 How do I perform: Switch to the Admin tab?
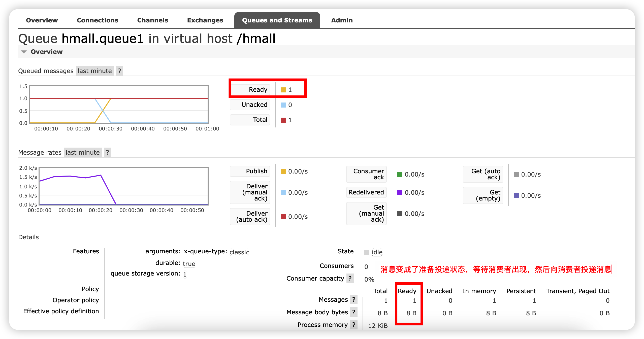click(342, 20)
